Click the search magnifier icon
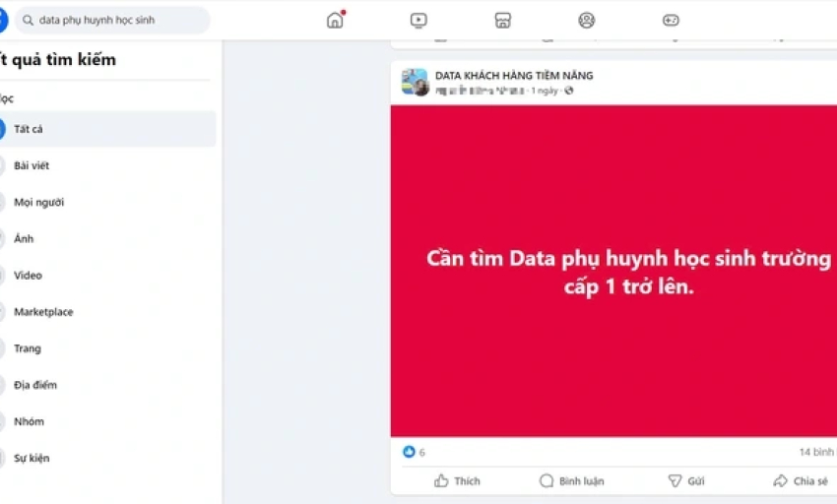This screenshot has width=837, height=504. pos(28,21)
